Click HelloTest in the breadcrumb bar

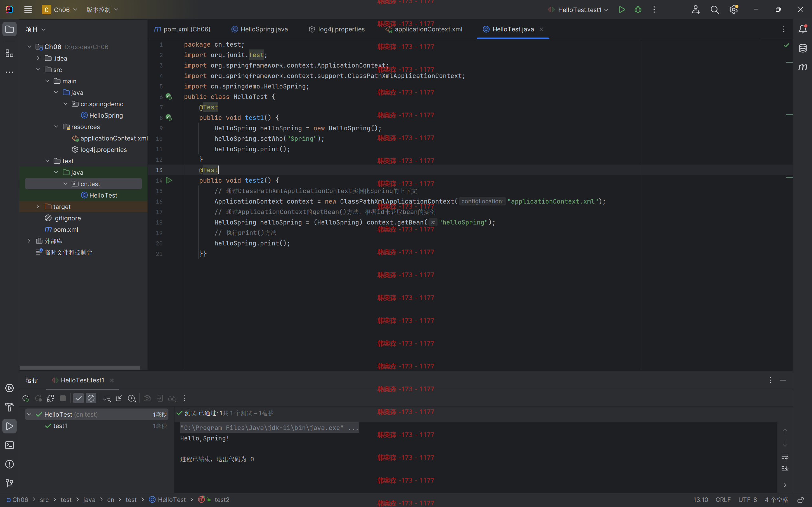(x=167, y=500)
